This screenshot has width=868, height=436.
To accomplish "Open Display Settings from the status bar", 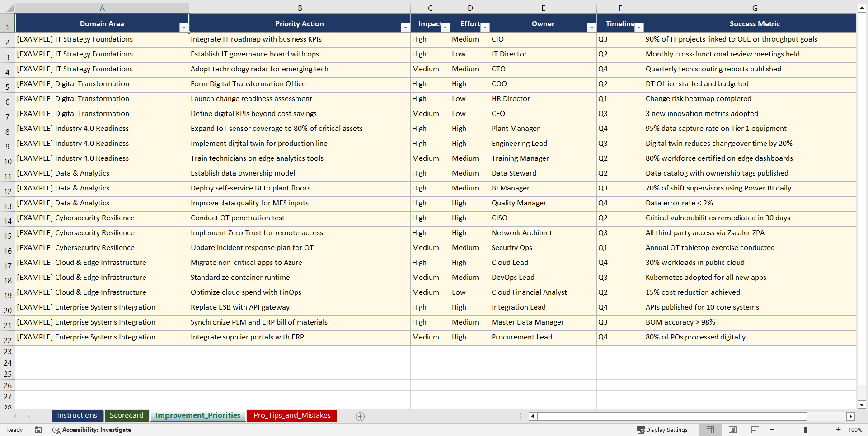I will (x=662, y=430).
